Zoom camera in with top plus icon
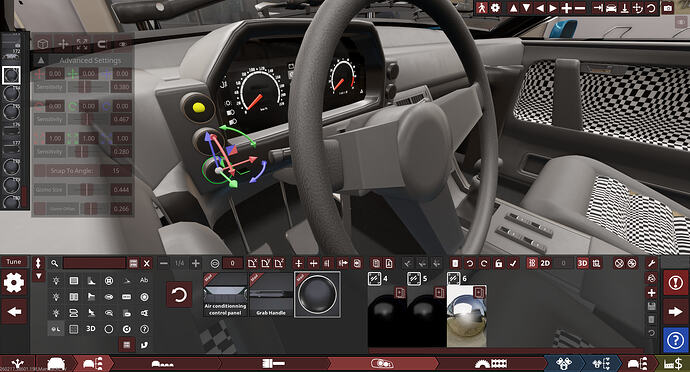 pyautogui.click(x=566, y=8)
